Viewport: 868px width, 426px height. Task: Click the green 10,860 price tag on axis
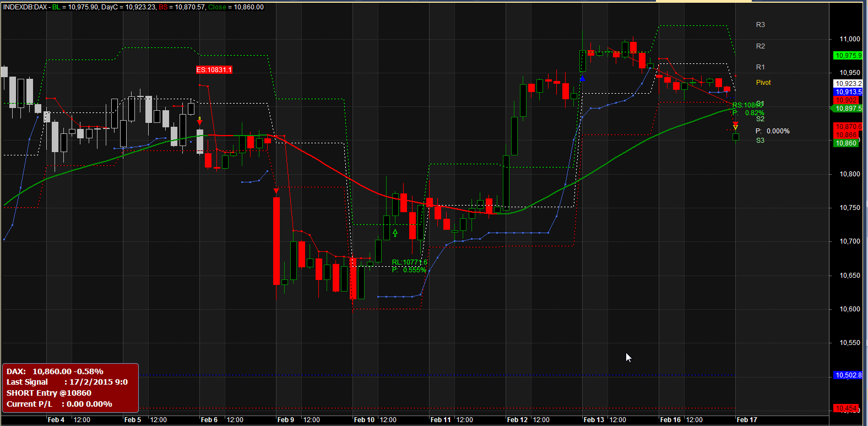click(846, 143)
